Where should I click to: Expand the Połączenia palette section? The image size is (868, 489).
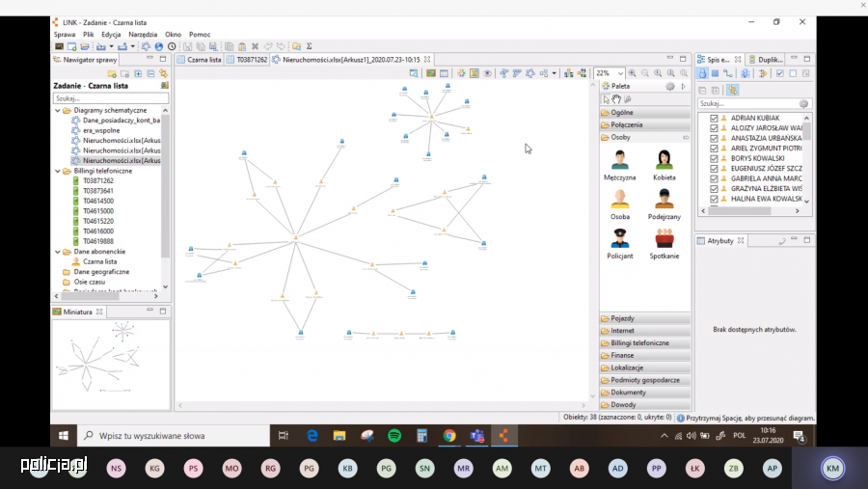pyautogui.click(x=645, y=125)
